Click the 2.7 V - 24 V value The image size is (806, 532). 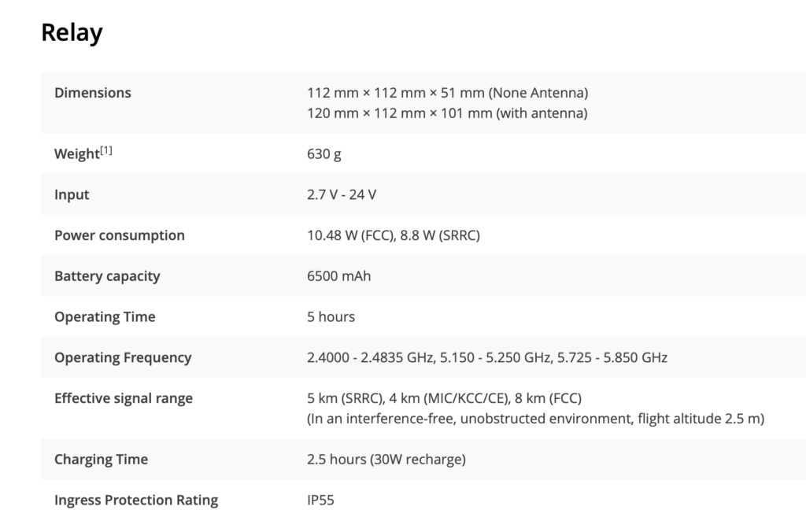[x=342, y=194]
